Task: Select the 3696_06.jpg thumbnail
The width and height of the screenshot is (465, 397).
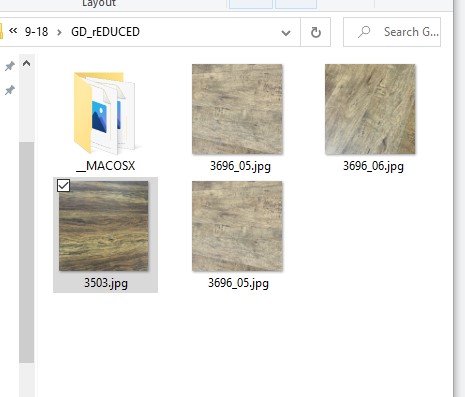Action: pos(370,109)
